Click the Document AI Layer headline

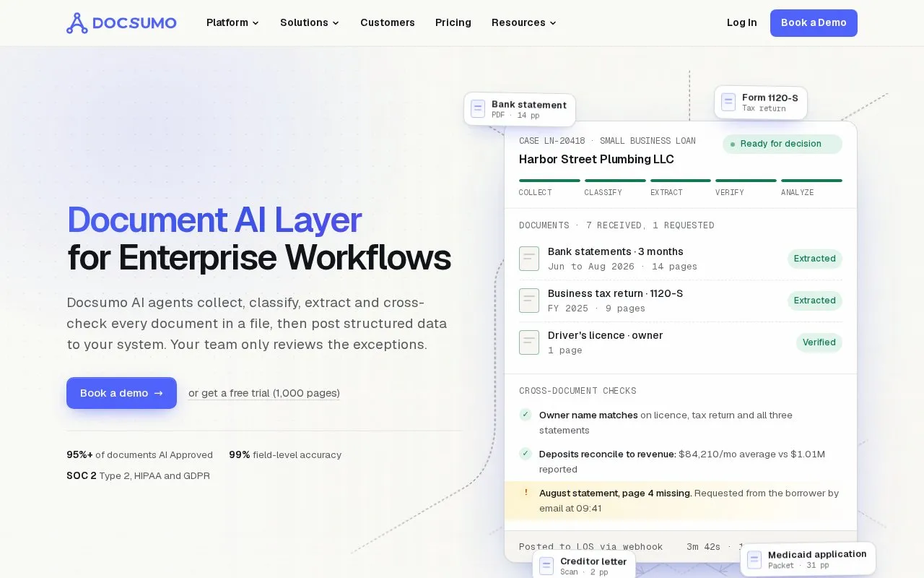(214, 220)
